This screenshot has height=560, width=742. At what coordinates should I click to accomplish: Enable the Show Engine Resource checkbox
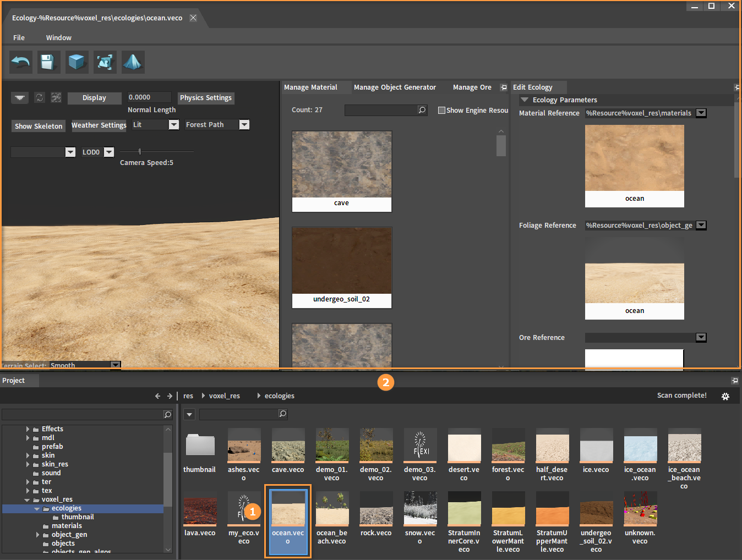coord(441,110)
